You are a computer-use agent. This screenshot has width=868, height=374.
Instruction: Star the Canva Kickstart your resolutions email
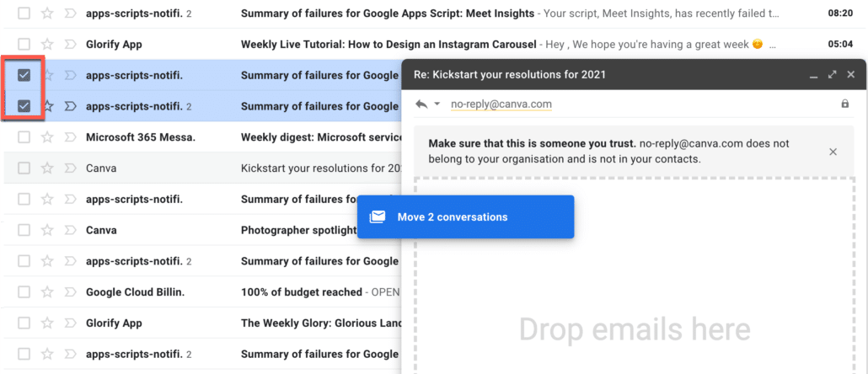(x=47, y=168)
